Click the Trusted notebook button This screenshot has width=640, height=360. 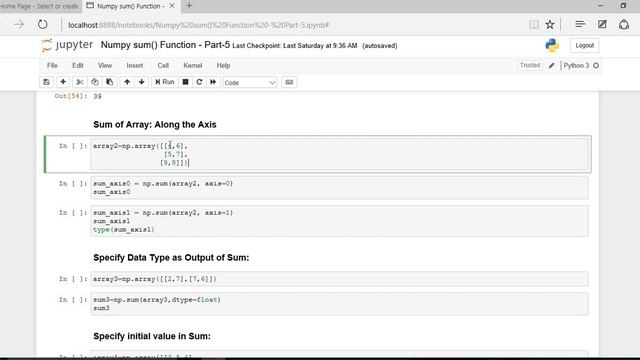(530, 65)
